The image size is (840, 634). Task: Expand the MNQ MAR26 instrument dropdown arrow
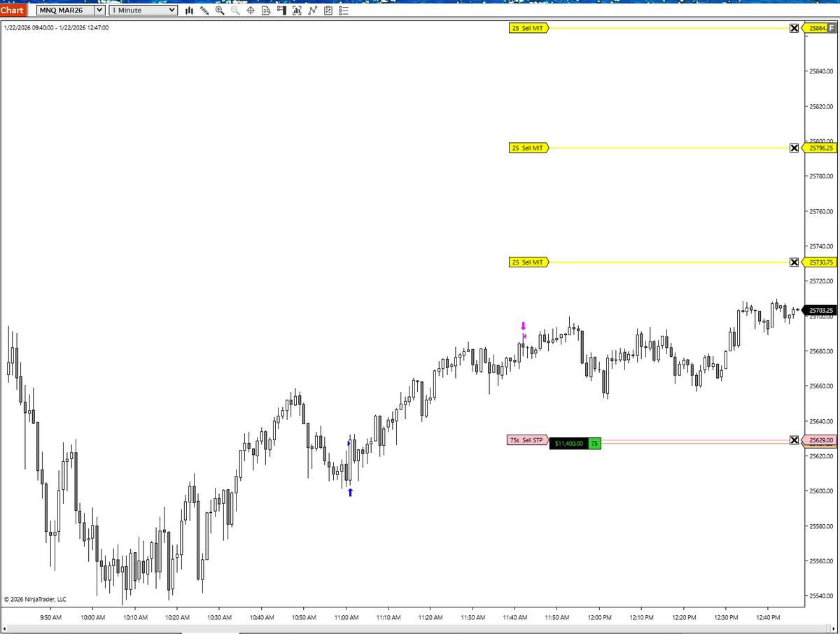pyautogui.click(x=100, y=10)
